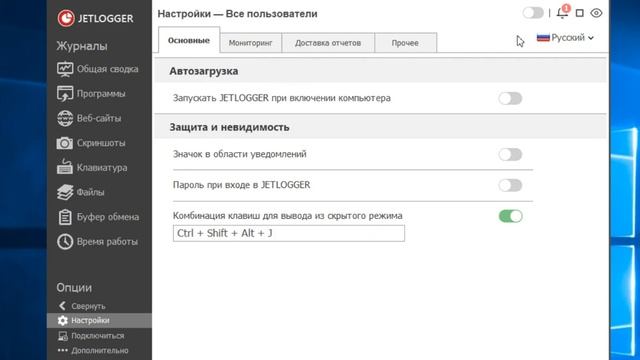Click the Ctrl + Shift + Alt + J field
Screen dimensions: 640x360
pyautogui.click(x=289, y=233)
